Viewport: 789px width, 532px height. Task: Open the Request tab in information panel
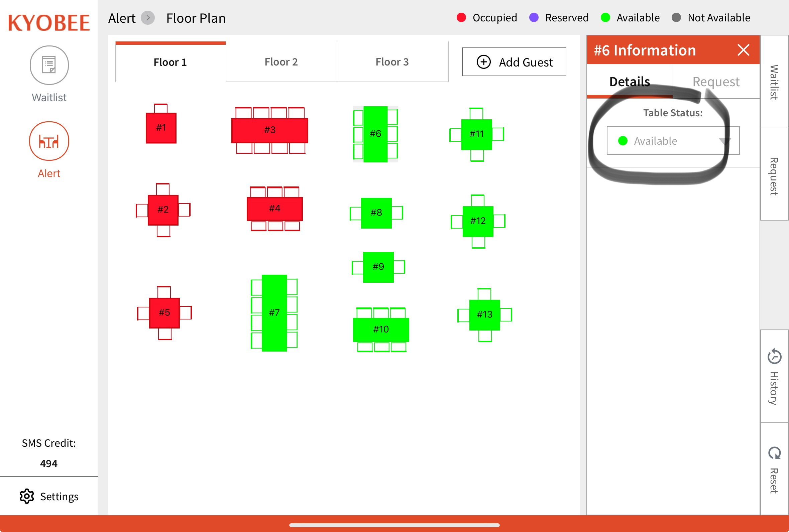click(716, 82)
